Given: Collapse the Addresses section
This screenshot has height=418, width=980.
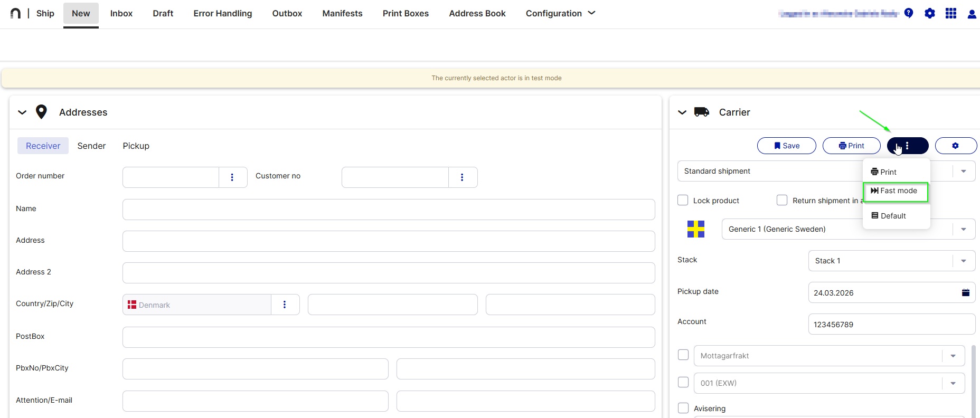Looking at the screenshot, I should pyautogui.click(x=22, y=112).
